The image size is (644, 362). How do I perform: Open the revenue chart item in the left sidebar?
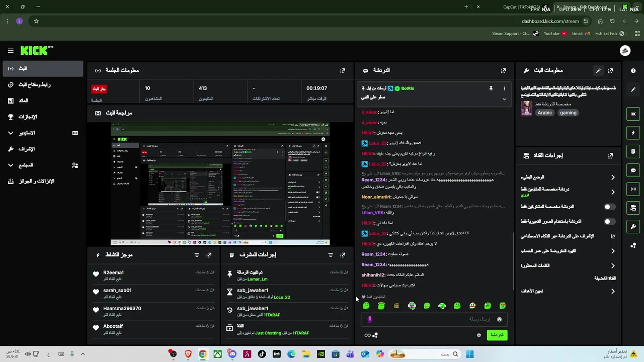(43, 101)
